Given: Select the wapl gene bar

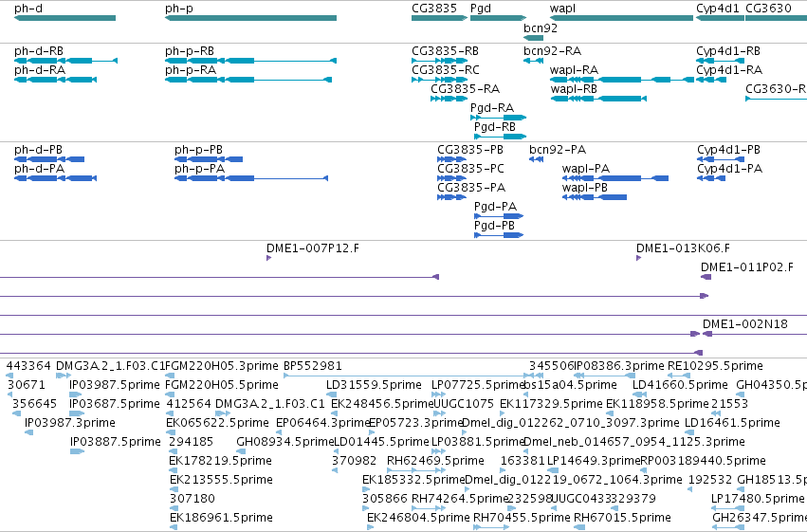Looking at the screenshot, I should point(622,18).
